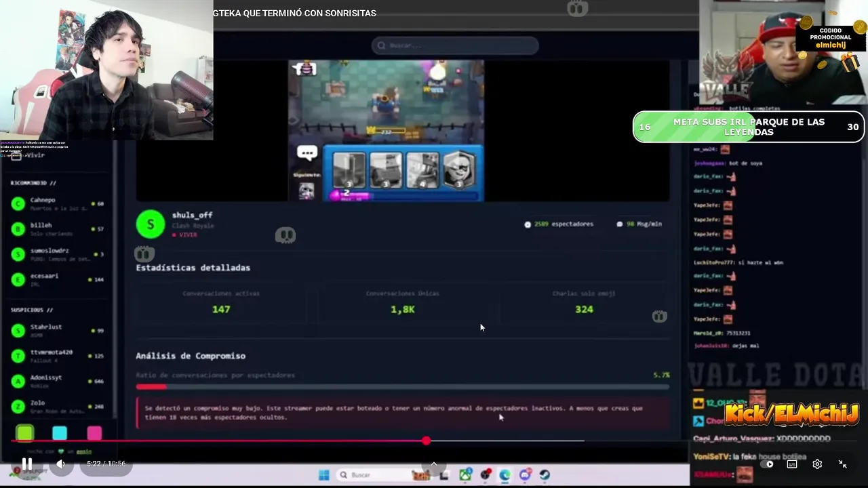Image resolution: width=868 pixels, height=488 pixels.
Task: Toggle the autoplay switch in player controls
Action: click(767, 464)
